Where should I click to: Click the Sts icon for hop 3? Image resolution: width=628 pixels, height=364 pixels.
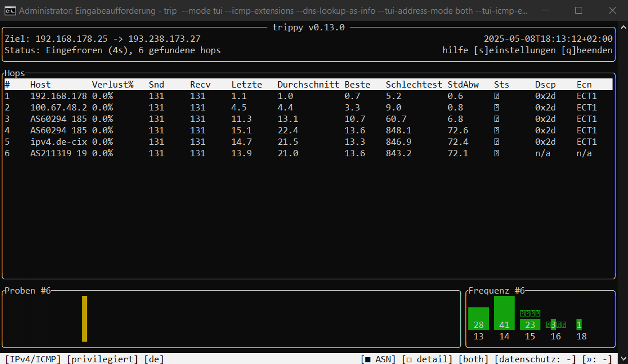tap(497, 119)
